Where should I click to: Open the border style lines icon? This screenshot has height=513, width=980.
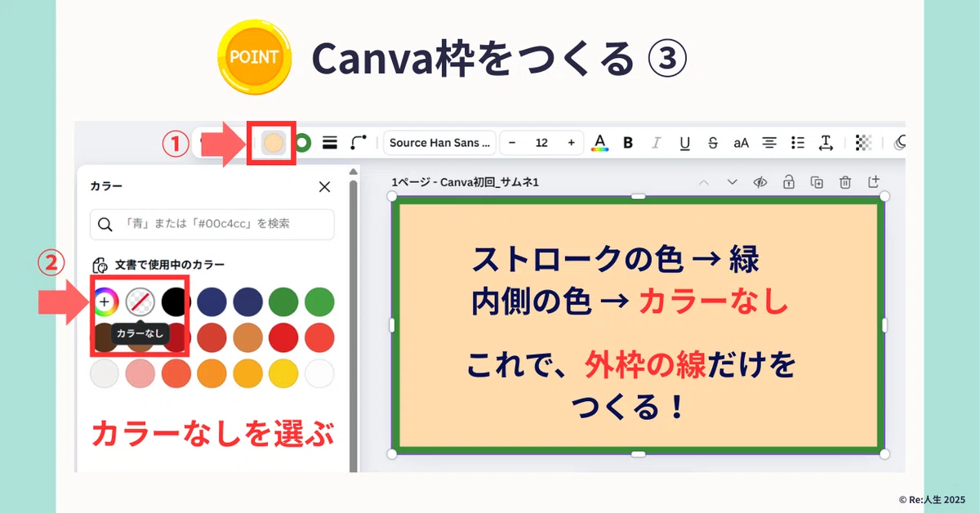[x=331, y=143]
